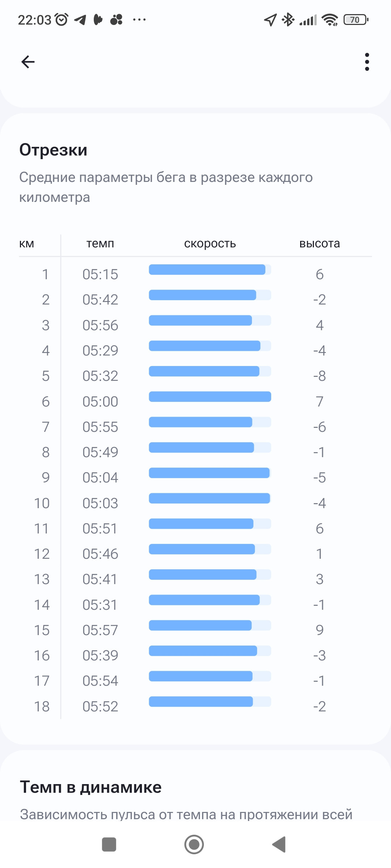
Task: Tap the elevation value 9 on row 15
Action: pyautogui.click(x=320, y=630)
